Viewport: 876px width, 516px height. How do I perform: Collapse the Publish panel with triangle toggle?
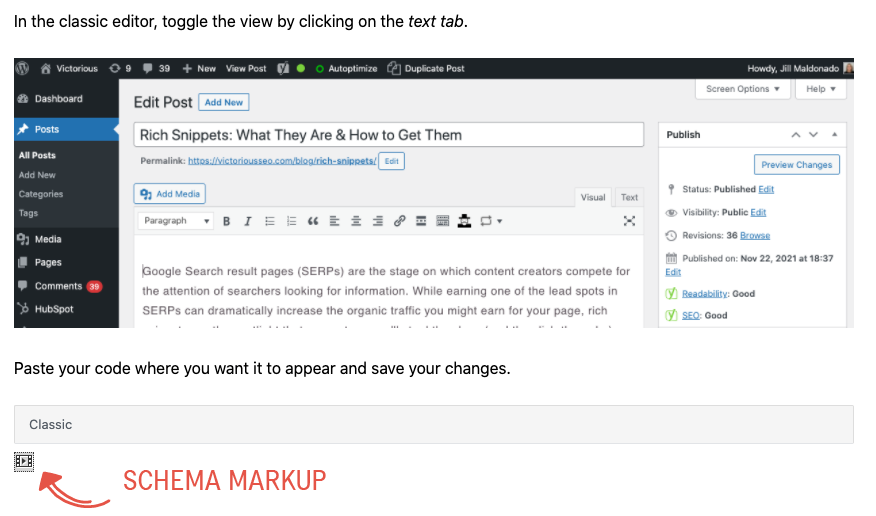[834, 135]
